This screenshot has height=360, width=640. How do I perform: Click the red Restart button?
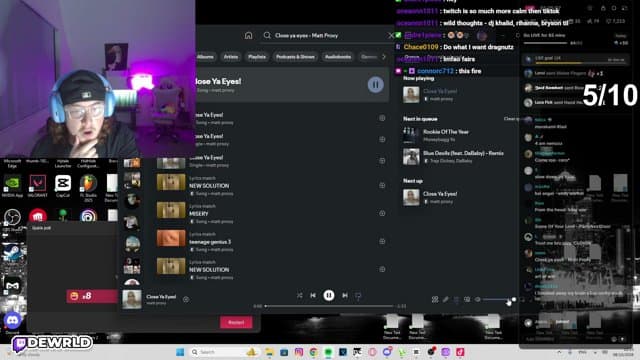pos(236,322)
